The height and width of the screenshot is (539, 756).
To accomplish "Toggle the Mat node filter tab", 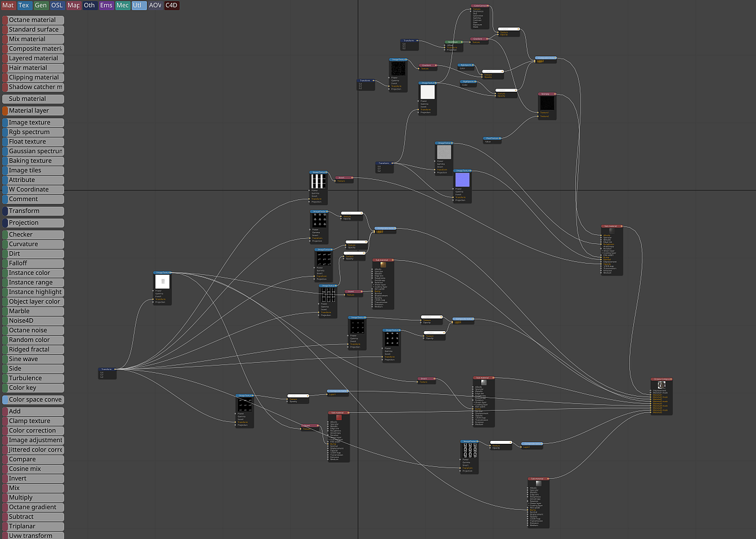I will [8, 5].
